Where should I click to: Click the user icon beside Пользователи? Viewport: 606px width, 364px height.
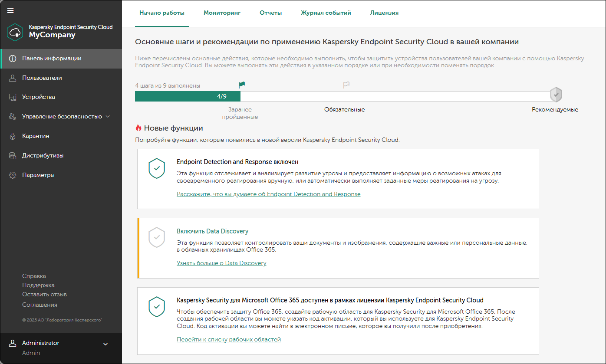coord(13,78)
